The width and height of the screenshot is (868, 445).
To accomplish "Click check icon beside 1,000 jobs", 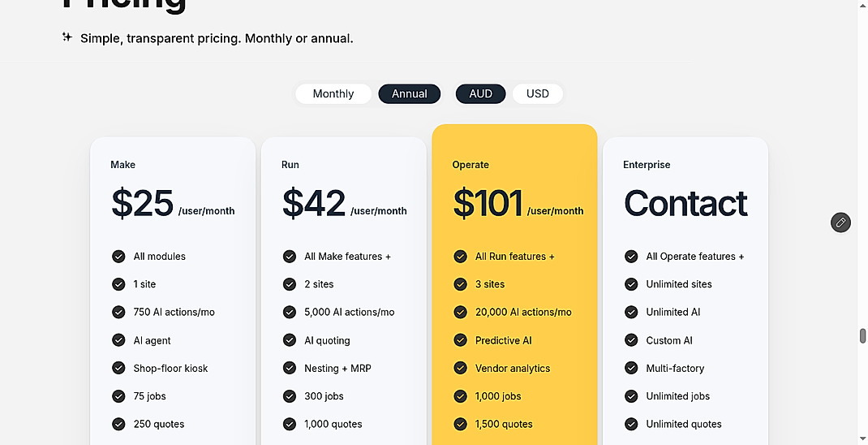I will click(461, 396).
